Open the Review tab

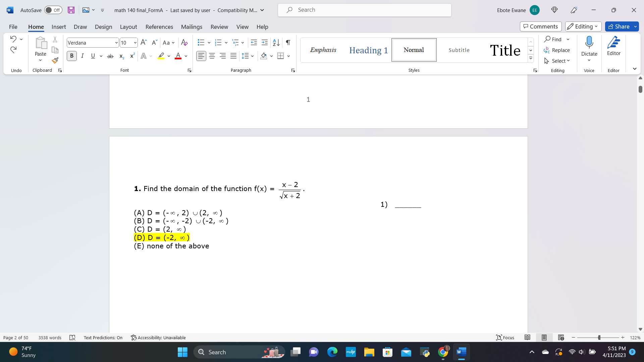[219, 27]
